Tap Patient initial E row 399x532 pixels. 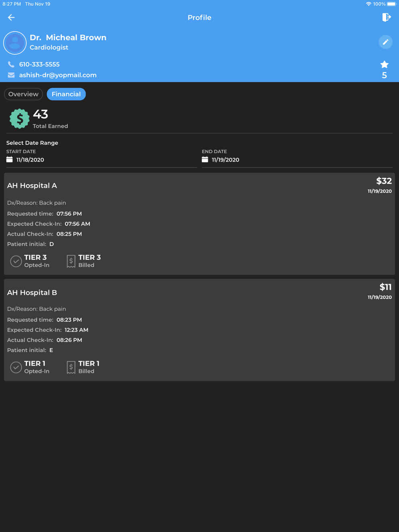click(30, 350)
